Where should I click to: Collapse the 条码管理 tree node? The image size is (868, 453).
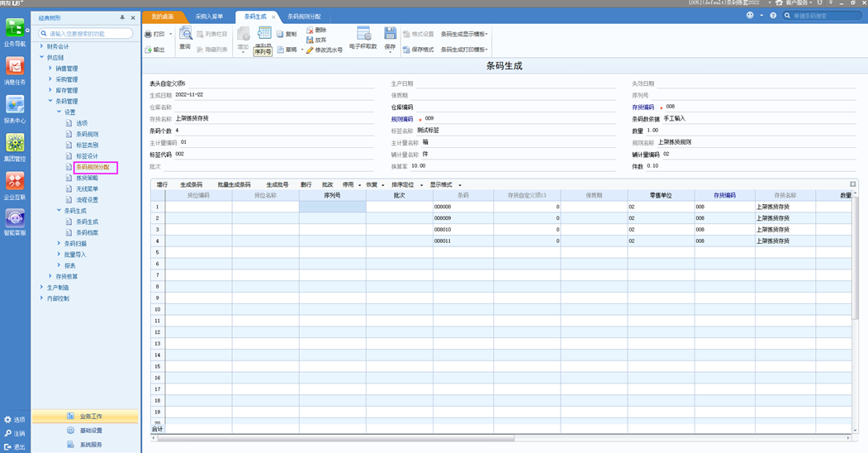click(x=50, y=101)
